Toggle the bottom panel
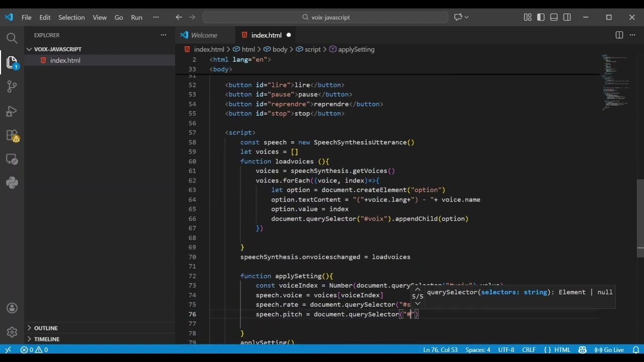Image resolution: width=644 pixels, height=362 pixels. click(x=554, y=17)
